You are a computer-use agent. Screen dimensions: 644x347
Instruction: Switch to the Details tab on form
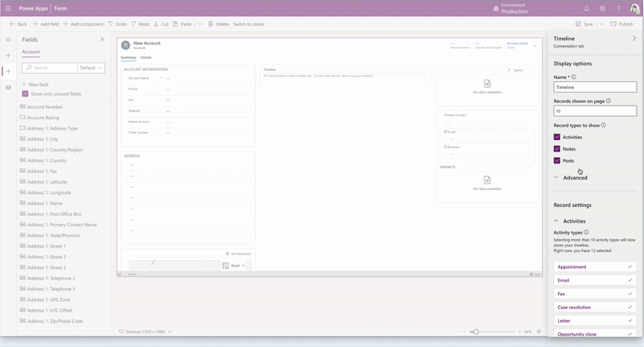pyautogui.click(x=146, y=58)
